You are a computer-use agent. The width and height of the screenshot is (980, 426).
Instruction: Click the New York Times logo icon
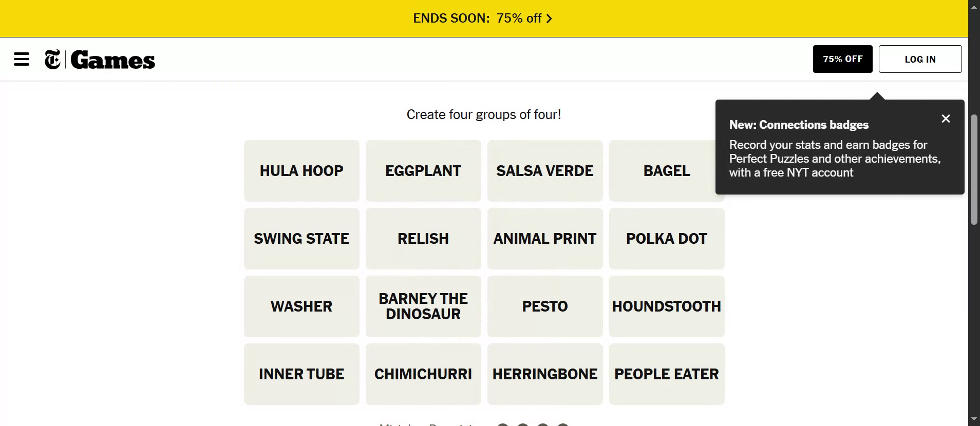[52, 60]
